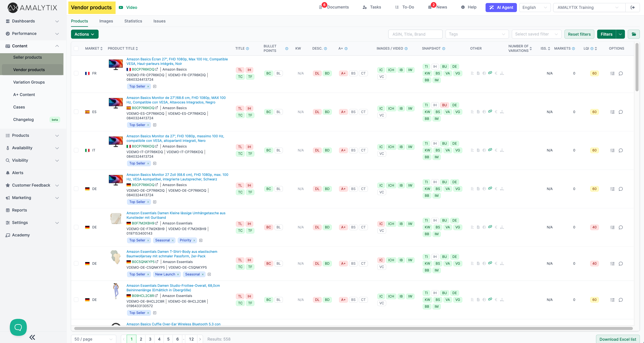Image resolution: width=644 pixels, height=343 pixels.
Task: Check the Umhängetasche row checkbox
Action: pos(76,227)
